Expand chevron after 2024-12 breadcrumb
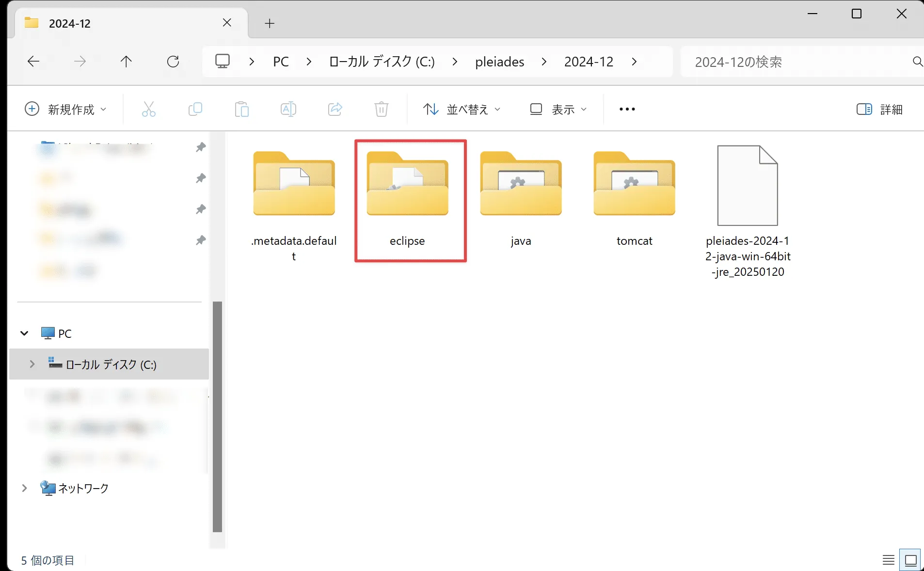Image resolution: width=924 pixels, height=571 pixels. 634,62
